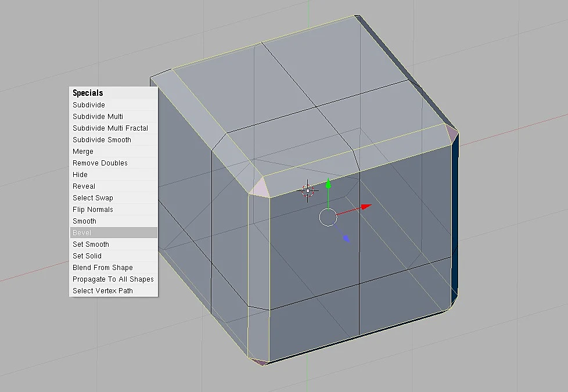Screen dimensions: 568x392
Task: Select Subdivide from Specials menu
Action: tap(113, 105)
